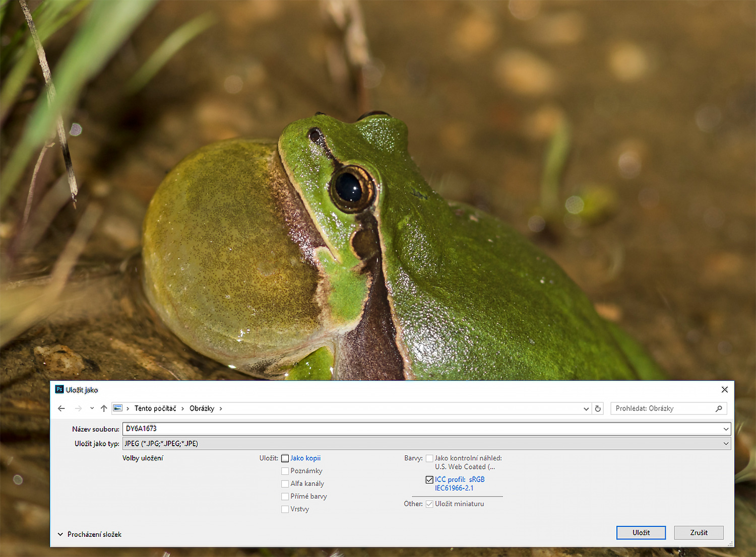Open the Uložit jako typ format dropdown

tap(726, 444)
